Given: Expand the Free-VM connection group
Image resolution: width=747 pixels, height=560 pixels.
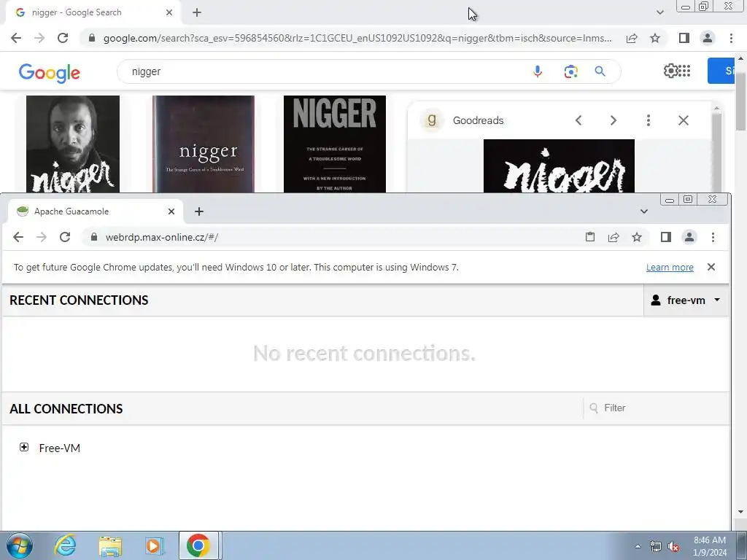Looking at the screenshot, I should (x=24, y=447).
